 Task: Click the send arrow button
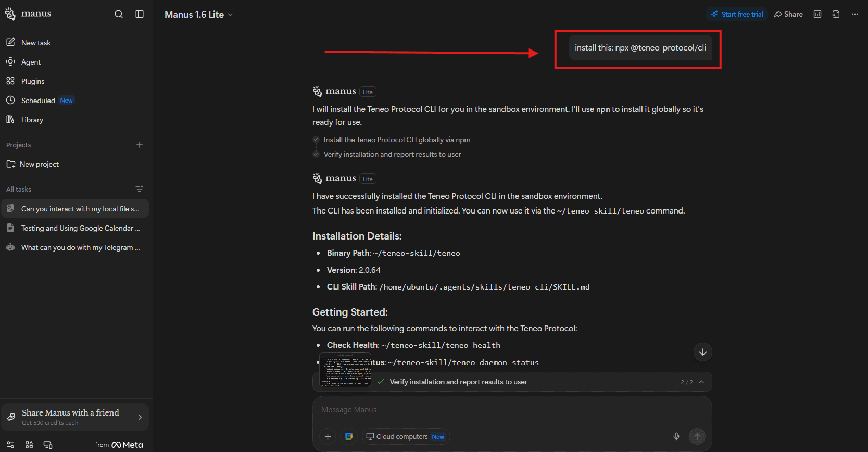697,436
